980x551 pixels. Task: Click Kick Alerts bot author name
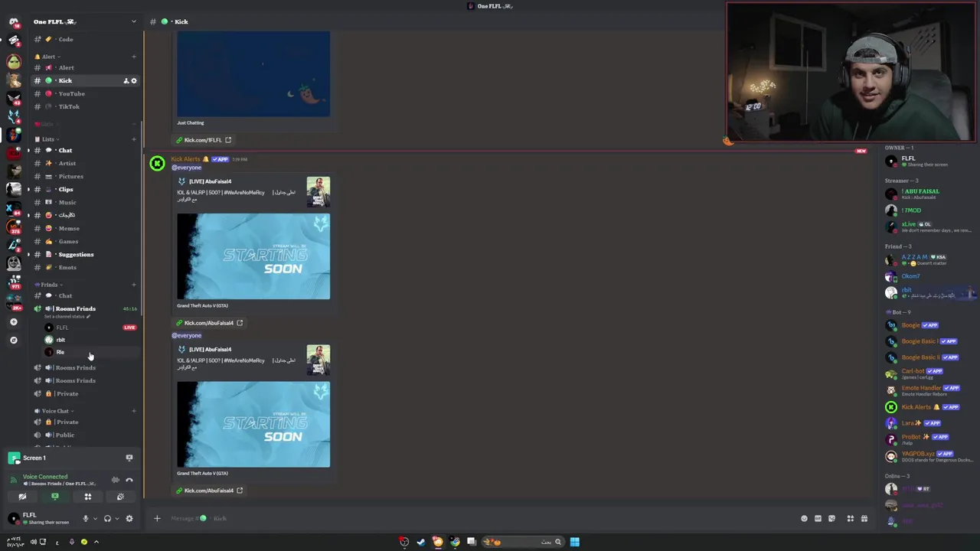[185, 159]
